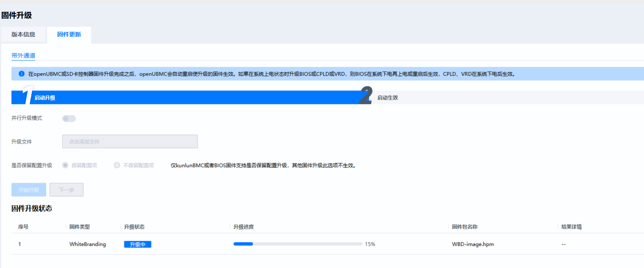Click the 升级状态 column header
Image resolution: width=644 pixels, height=268 pixels.
pyautogui.click(x=134, y=227)
